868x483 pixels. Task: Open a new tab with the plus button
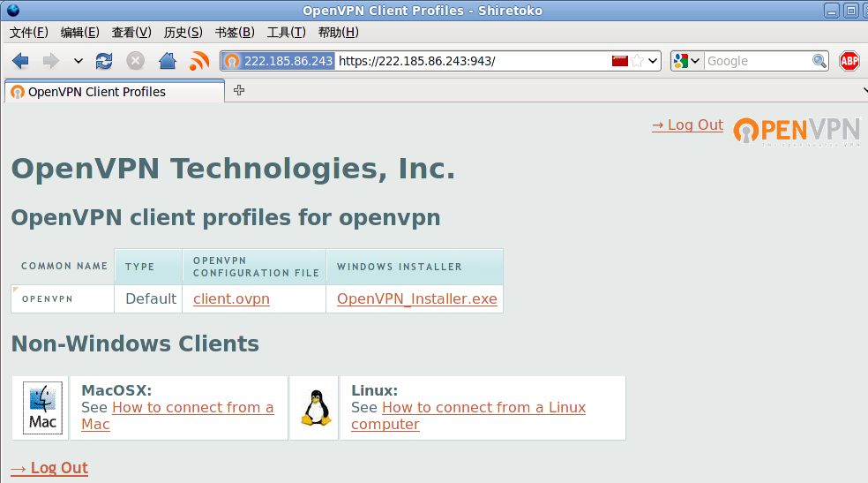pyautogui.click(x=239, y=90)
